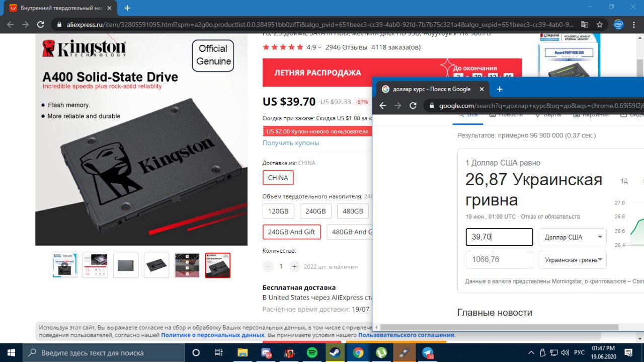644x362 pixels.
Task: Select the 240GB And Gift option
Action: 291,232
